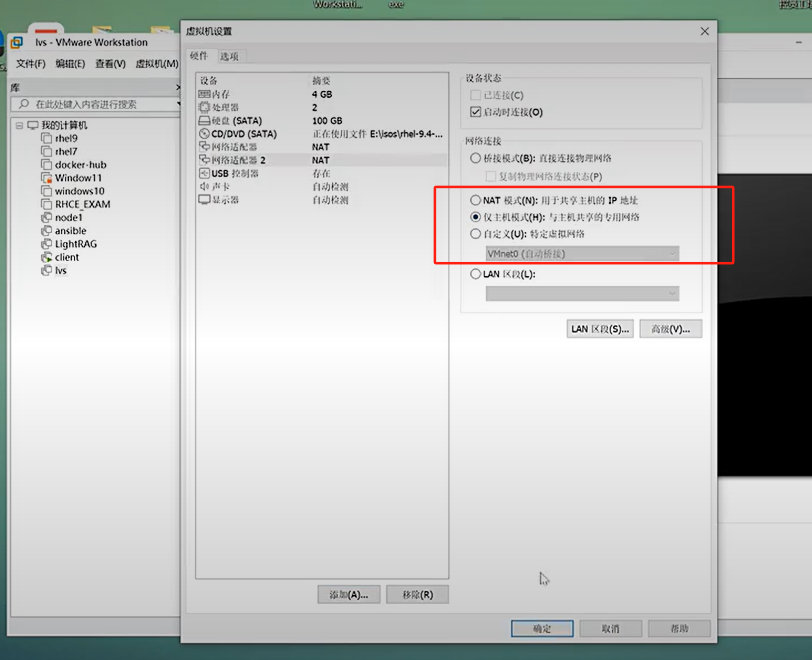Click the Device column header
The height and width of the screenshot is (660, 812).
tap(209, 80)
